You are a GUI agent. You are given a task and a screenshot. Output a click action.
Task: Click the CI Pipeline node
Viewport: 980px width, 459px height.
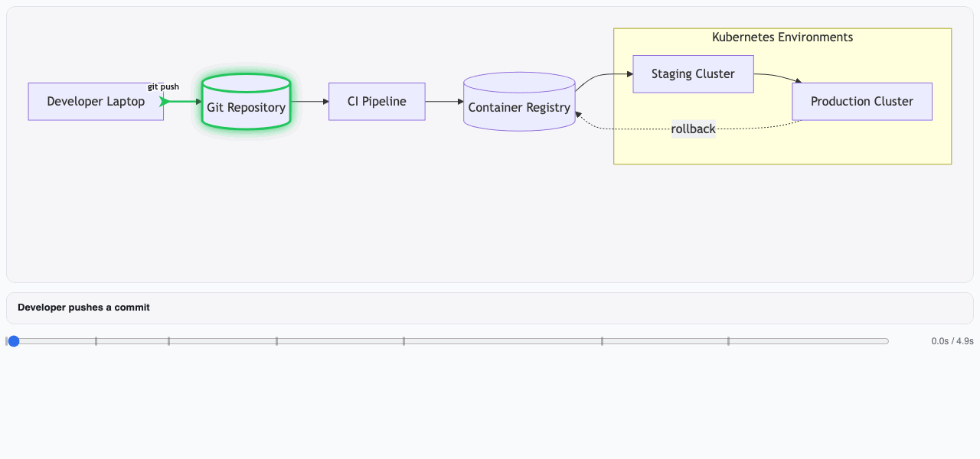(x=377, y=102)
